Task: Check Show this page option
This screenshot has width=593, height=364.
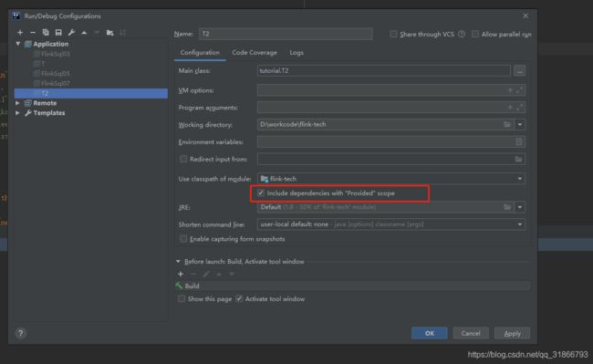Action: [x=182, y=299]
